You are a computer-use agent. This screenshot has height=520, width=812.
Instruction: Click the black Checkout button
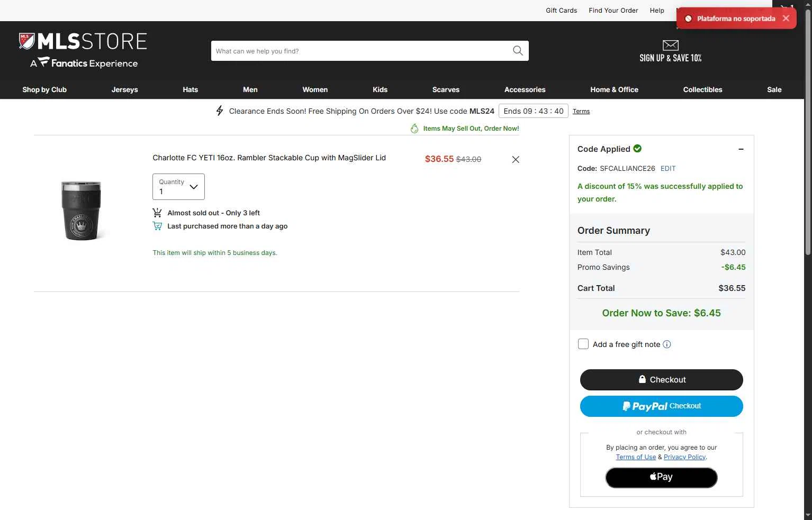click(662, 380)
